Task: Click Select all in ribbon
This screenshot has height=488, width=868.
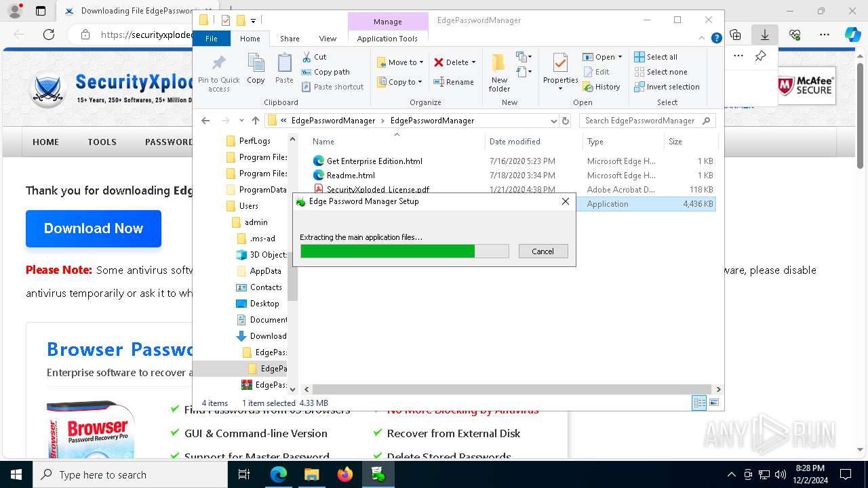Action: click(x=656, y=57)
